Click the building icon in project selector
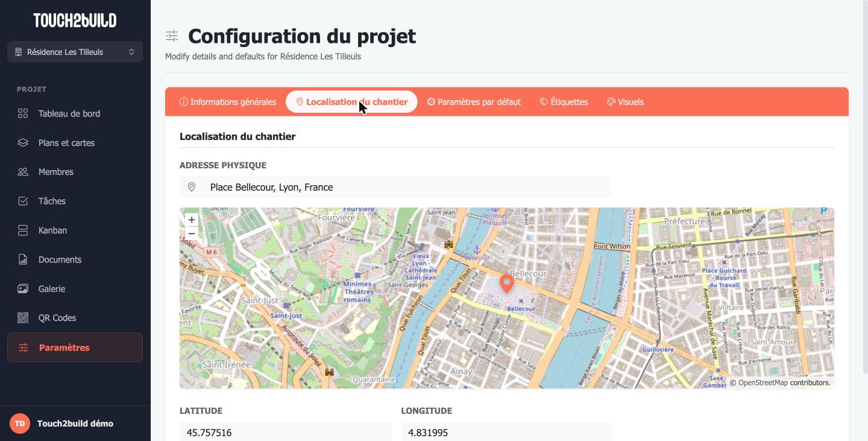 (x=18, y=52)
